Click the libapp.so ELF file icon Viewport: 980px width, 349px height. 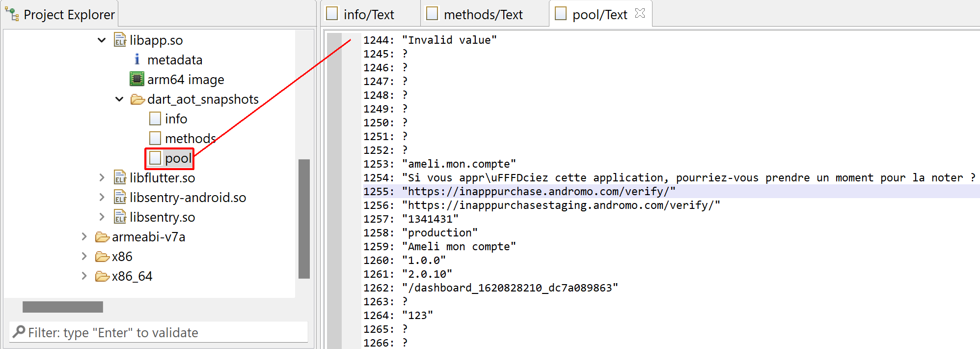[120, 40]
